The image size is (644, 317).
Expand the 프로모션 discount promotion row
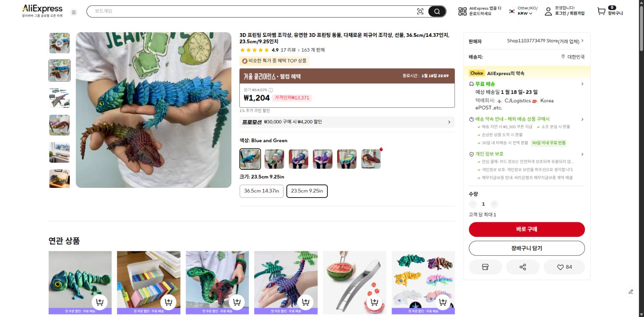(x=347, y=122)
